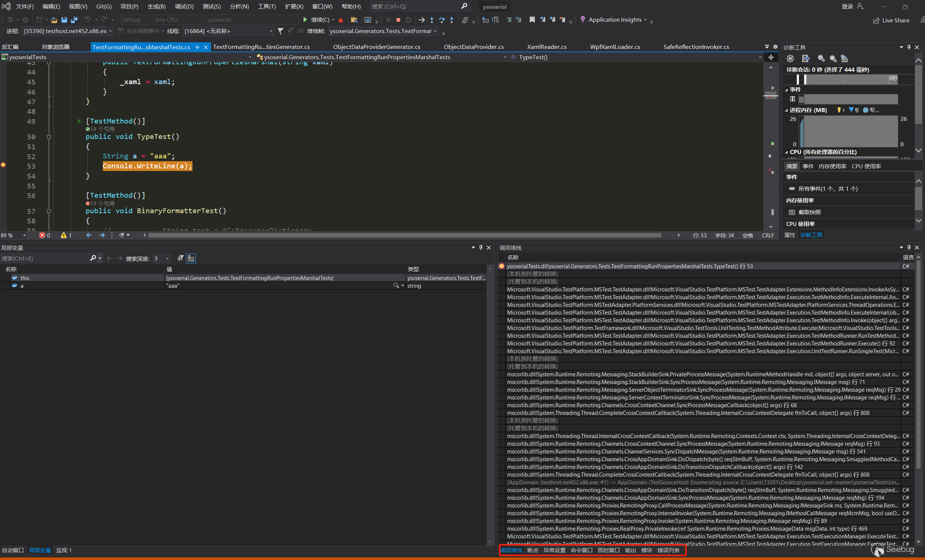
Task: Click the Hot Reload flame icon
Action: tap(341, 20)
